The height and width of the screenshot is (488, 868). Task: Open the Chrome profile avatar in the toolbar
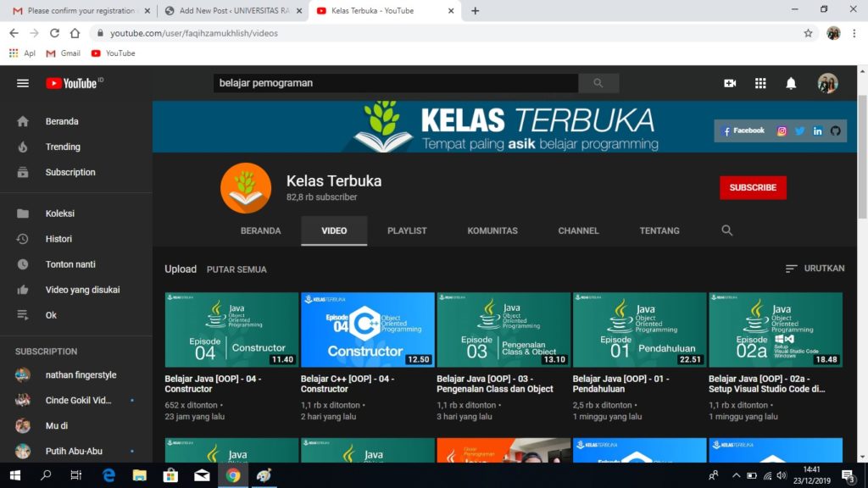(x=833, y=33)
